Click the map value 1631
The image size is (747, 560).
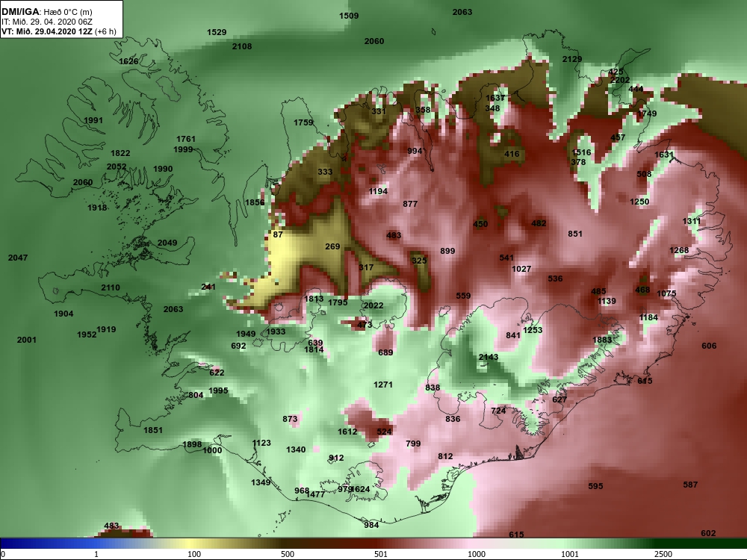coord(664,155)
